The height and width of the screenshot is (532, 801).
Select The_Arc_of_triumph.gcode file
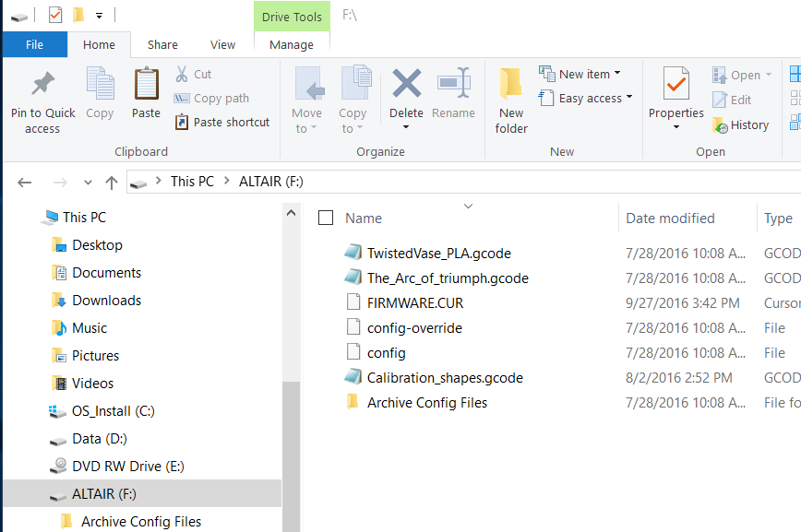[x=448, y=278]
